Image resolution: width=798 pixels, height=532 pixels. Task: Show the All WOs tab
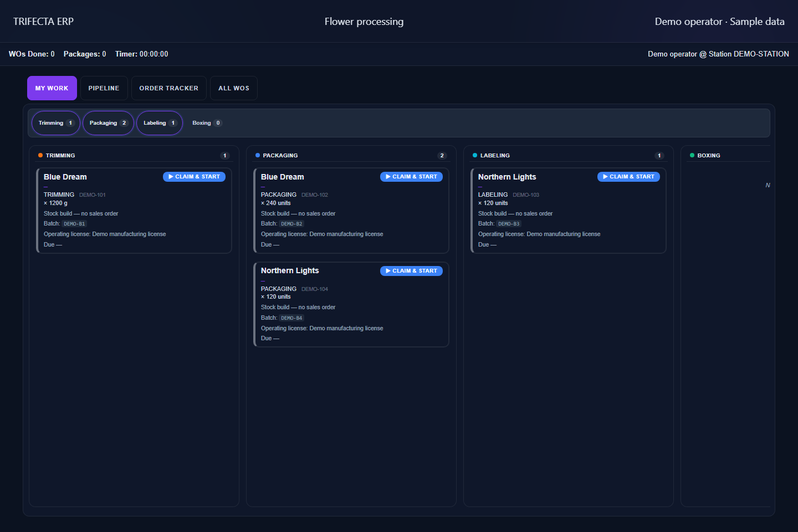[x=234, y=88]
